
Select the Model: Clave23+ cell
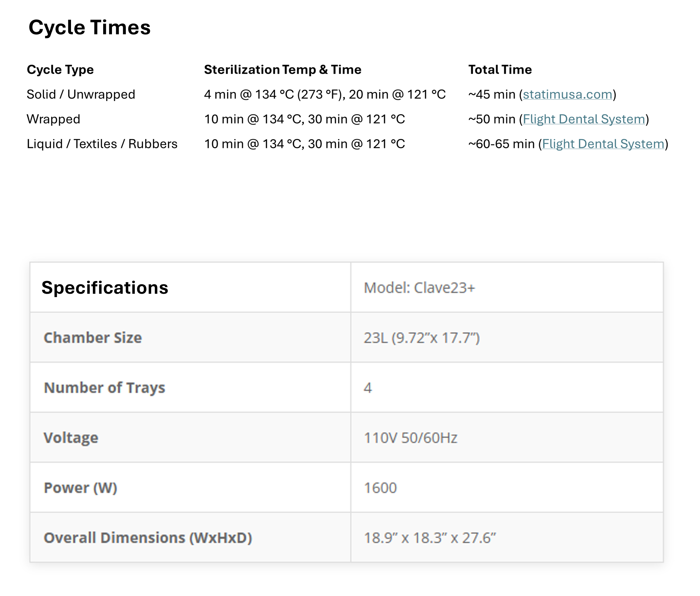pos(419,288)
